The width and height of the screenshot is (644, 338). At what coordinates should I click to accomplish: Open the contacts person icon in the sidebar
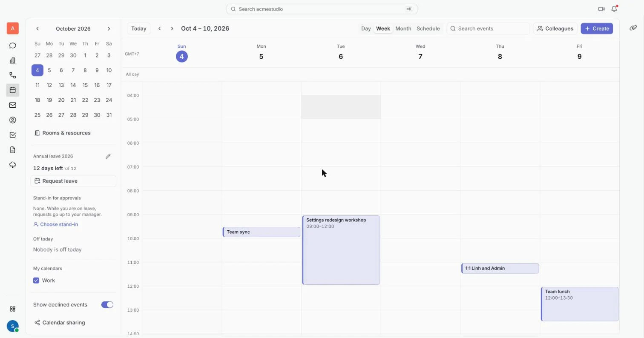pyautogui.click(x=13, y=120)
